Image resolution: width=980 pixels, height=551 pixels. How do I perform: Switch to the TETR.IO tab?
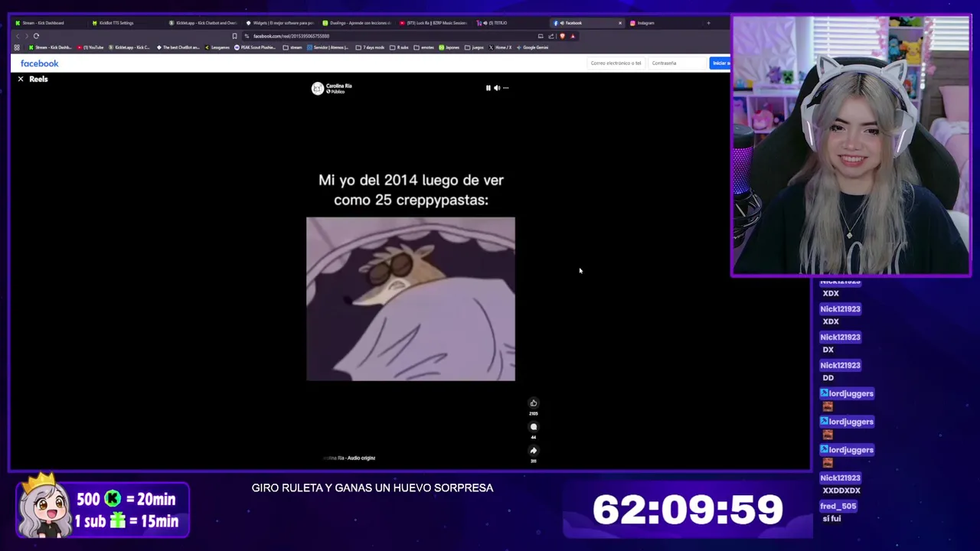[510, 23]
